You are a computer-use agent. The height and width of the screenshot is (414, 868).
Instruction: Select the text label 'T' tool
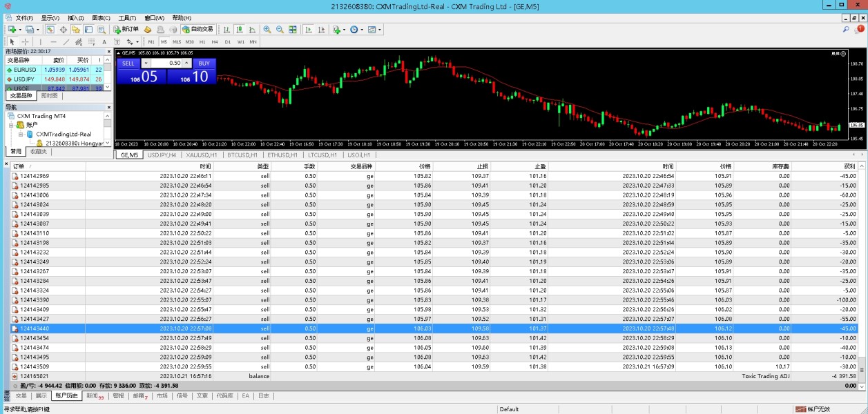[x=116, y=41]
